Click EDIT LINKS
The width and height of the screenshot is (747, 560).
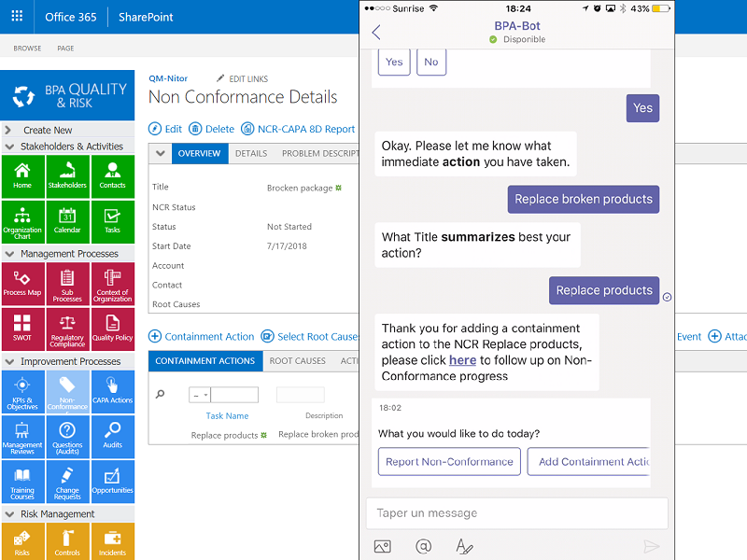coord(243,78)
